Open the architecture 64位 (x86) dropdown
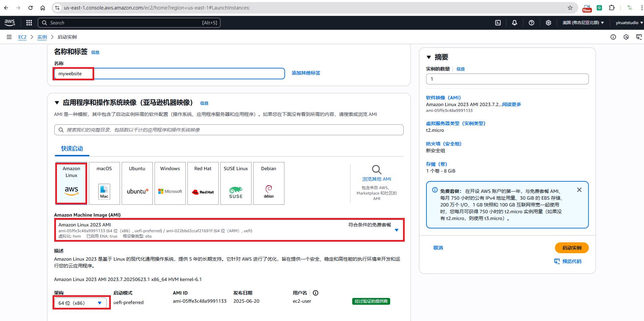The height and width of the screenshot is (321, 644). point(80,303)
